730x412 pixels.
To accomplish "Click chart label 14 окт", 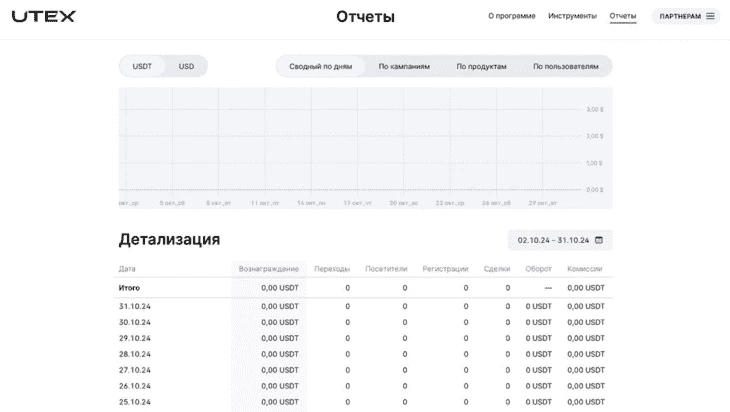I will pyautogui.click(x=311, y=203).
